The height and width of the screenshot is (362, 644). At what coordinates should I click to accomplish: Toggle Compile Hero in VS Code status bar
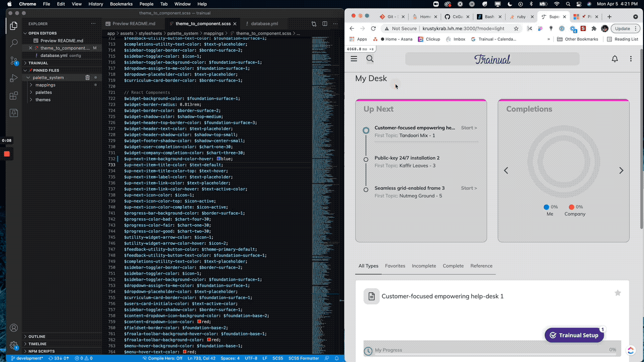(x=163, y=358)
